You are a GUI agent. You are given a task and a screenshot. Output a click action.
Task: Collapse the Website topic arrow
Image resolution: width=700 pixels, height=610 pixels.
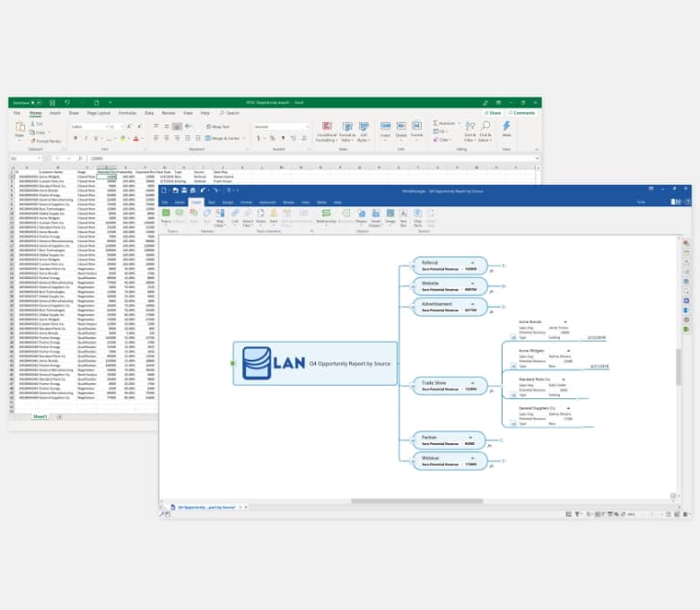[472, 283]
